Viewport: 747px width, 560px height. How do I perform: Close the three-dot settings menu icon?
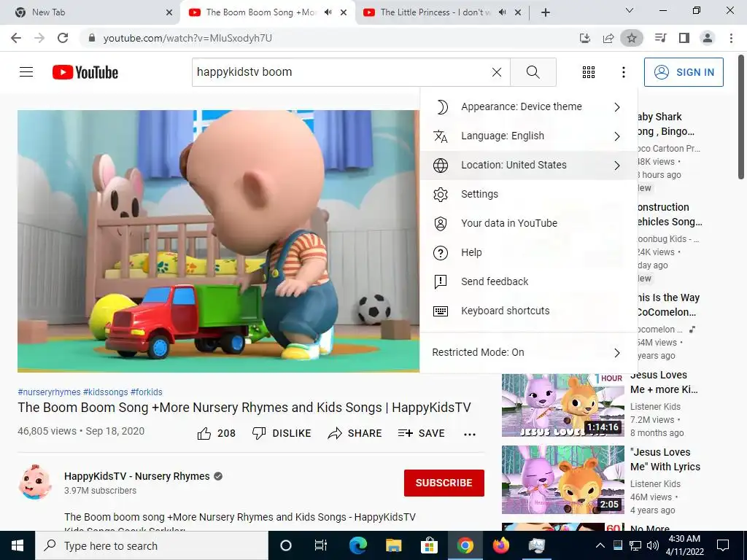[623, 72]
